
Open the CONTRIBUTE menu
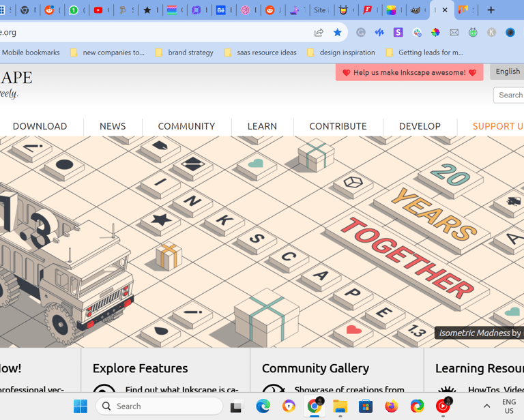click(338, 126)
